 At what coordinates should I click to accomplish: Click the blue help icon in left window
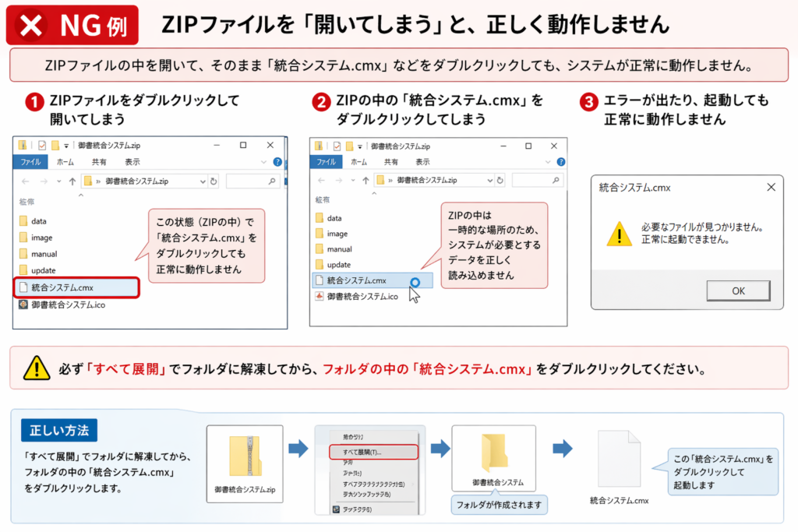pos(277,162)
